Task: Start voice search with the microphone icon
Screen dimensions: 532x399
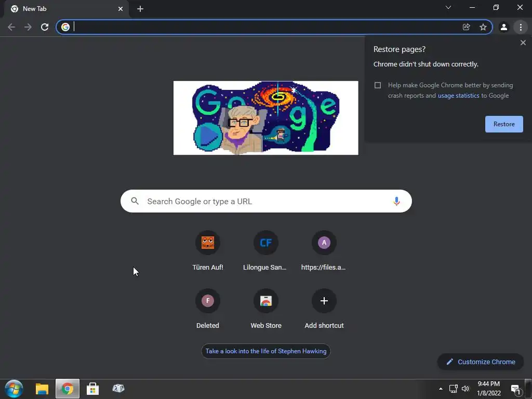Action: coord(396,201)
